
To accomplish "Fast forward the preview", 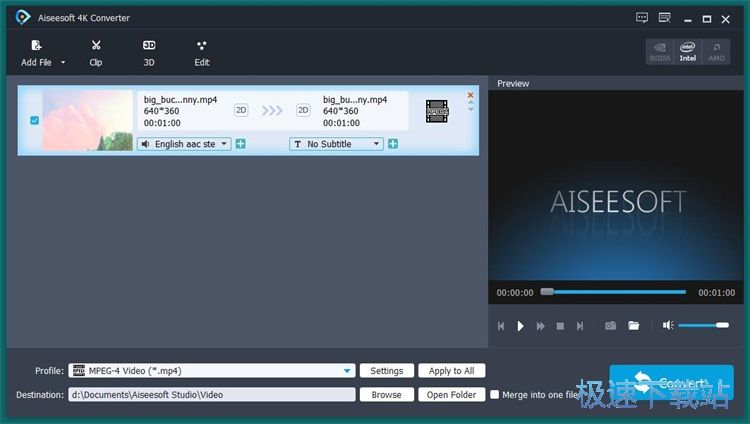I will click(x=540, y=326).
